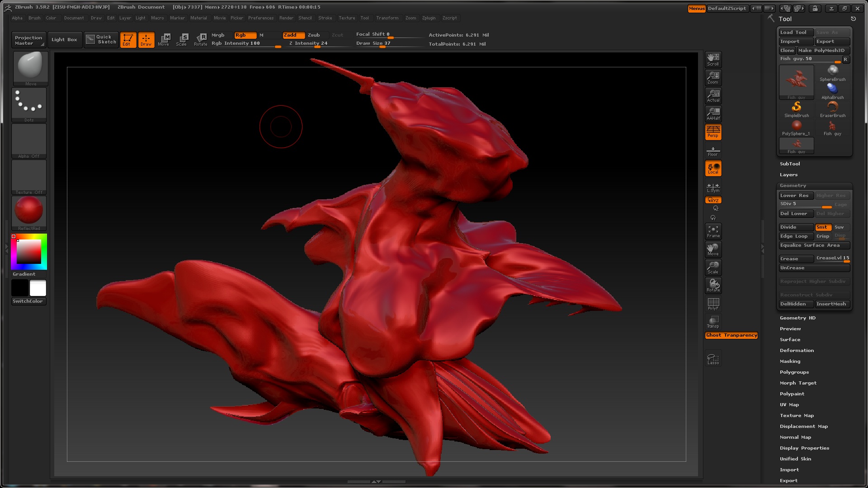Select the Rotate mode icon in top toolbar
This screenshot has height=488, width=868.
(x=201, y=39)
